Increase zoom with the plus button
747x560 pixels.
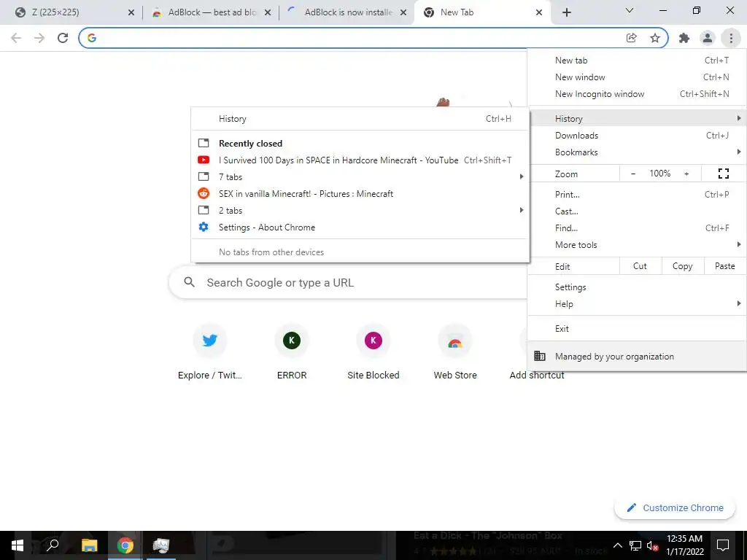686,174
